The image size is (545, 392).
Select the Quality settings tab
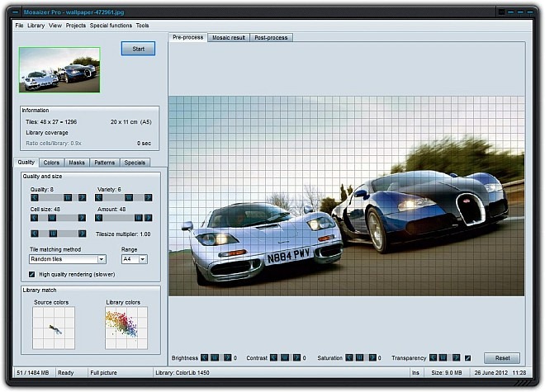coord(26,163)
